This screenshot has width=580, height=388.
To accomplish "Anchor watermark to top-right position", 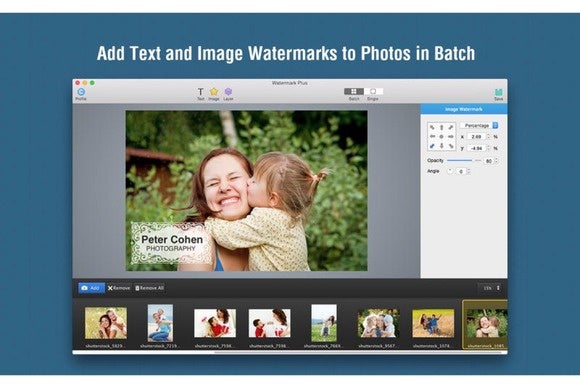I will (x=451, y=127).
